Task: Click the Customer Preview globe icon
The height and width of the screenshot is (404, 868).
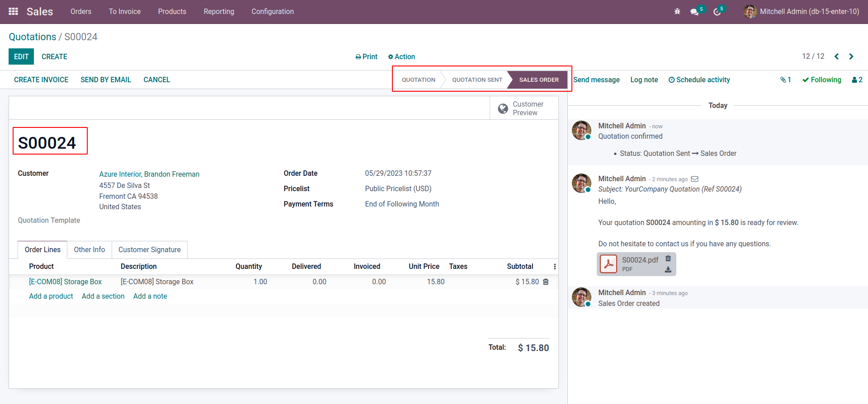Action: (x=503, y=108)
